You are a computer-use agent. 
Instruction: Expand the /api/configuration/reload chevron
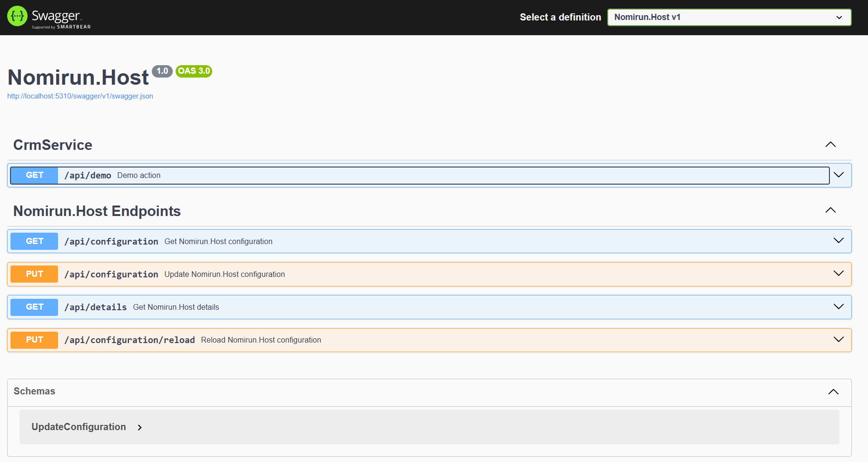(838, 340)
